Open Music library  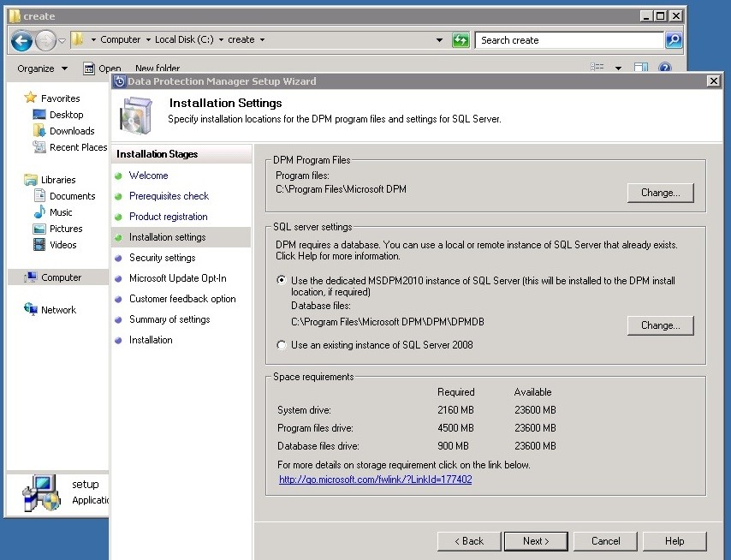[61, 212]
